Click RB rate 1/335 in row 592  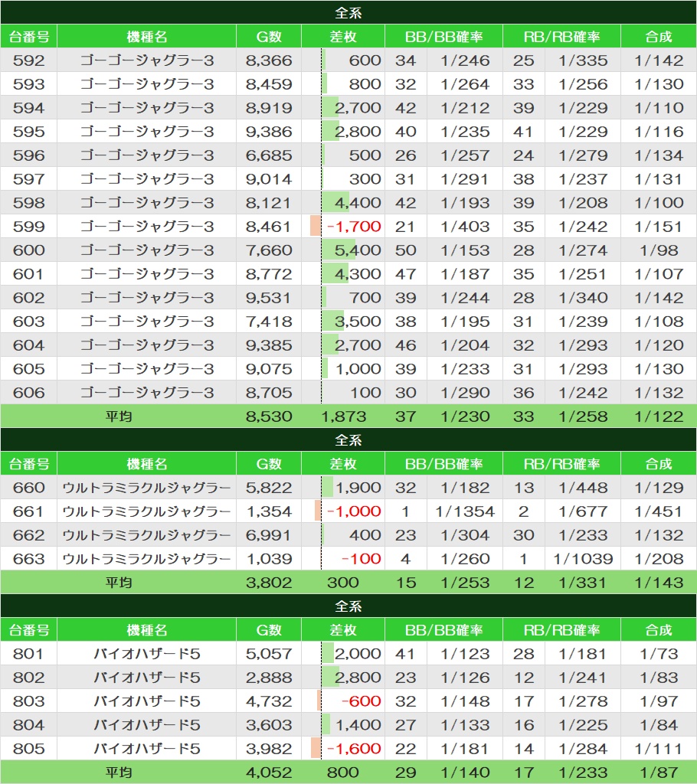pyautogui.click(x=583, y=60)
